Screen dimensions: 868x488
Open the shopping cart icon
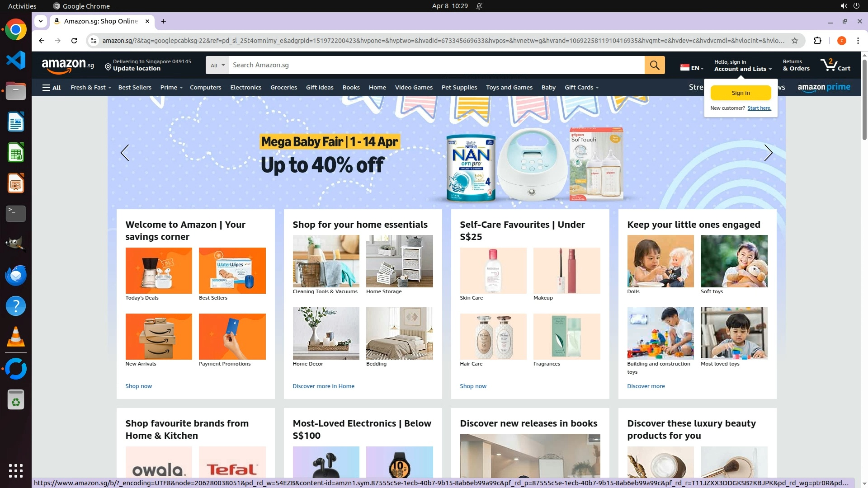tap(835, 65)
